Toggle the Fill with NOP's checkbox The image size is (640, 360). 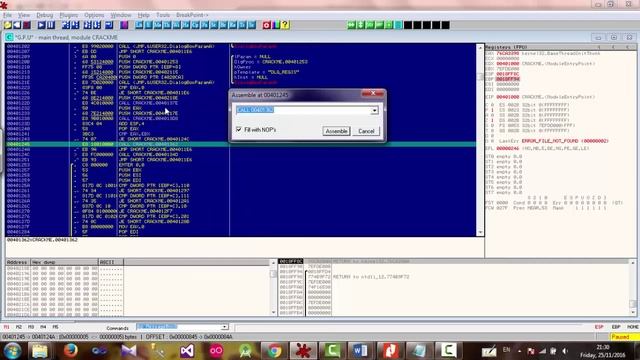[239, 129]
